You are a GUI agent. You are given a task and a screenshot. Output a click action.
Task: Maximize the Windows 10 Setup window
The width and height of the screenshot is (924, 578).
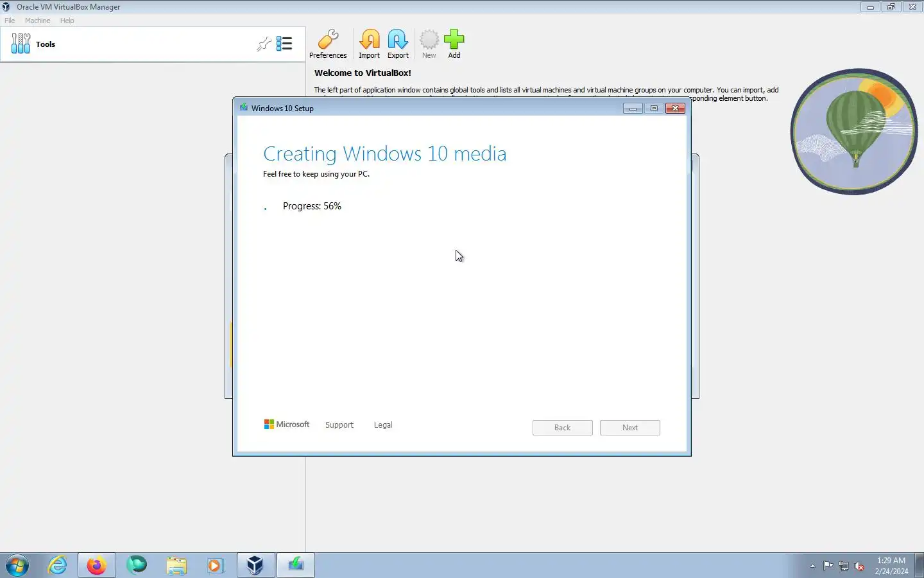pyautogui.click(x=654, y=109)
